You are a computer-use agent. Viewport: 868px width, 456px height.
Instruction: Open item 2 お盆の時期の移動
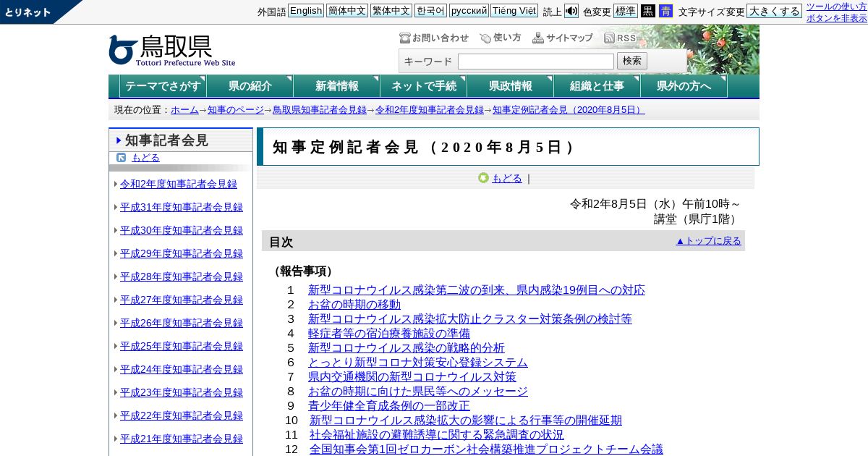tap(354, 305)
